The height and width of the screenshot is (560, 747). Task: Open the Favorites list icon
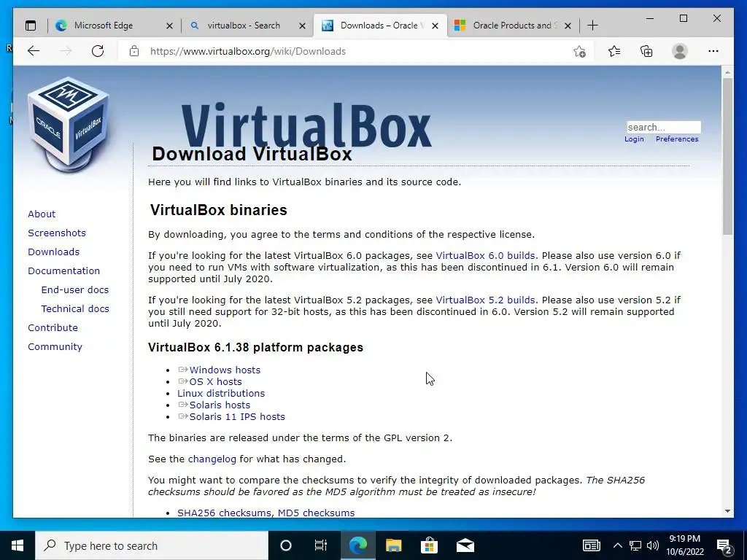tap(614, 51)
